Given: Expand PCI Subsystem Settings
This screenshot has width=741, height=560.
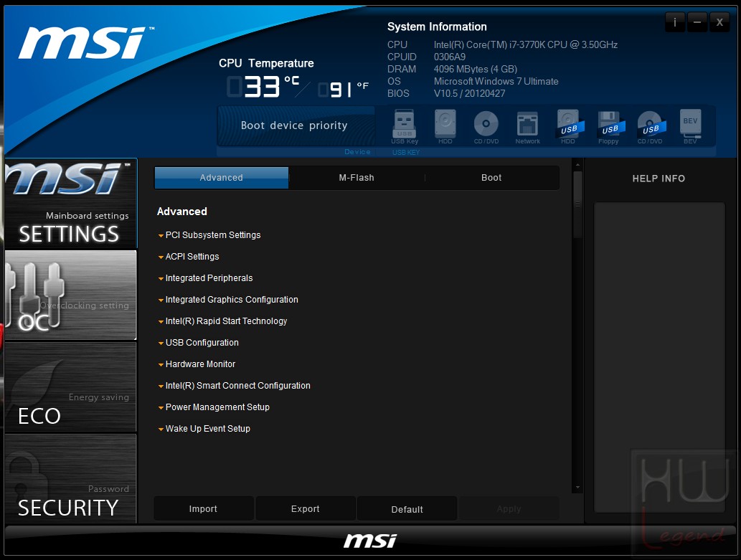Looking at the screenshot, I should (x=209, y=235).
